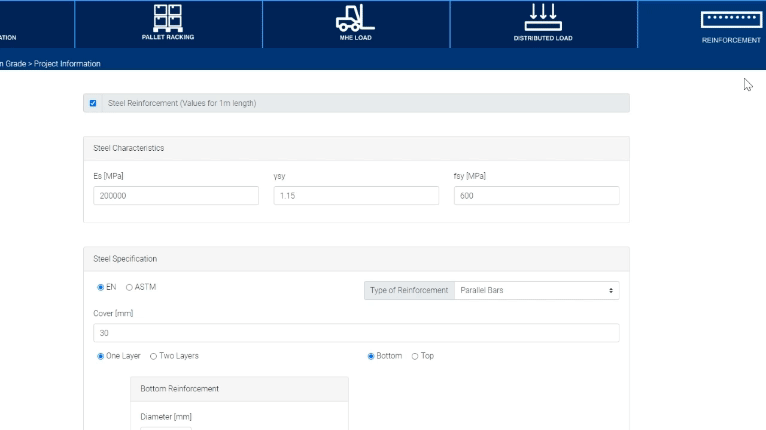Select the Bottom reinforcement position radio

click(371, 355)
